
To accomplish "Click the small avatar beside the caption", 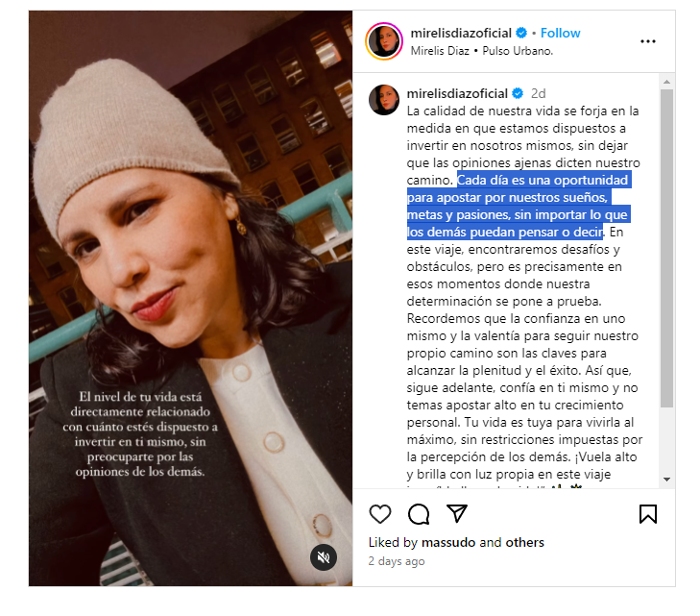I will click(384, 100).
